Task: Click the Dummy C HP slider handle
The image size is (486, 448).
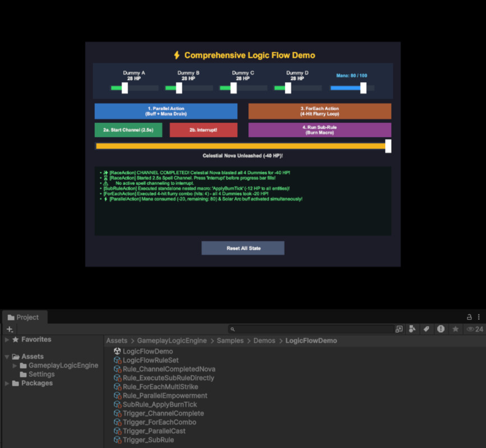Action: tap(233, 88)
